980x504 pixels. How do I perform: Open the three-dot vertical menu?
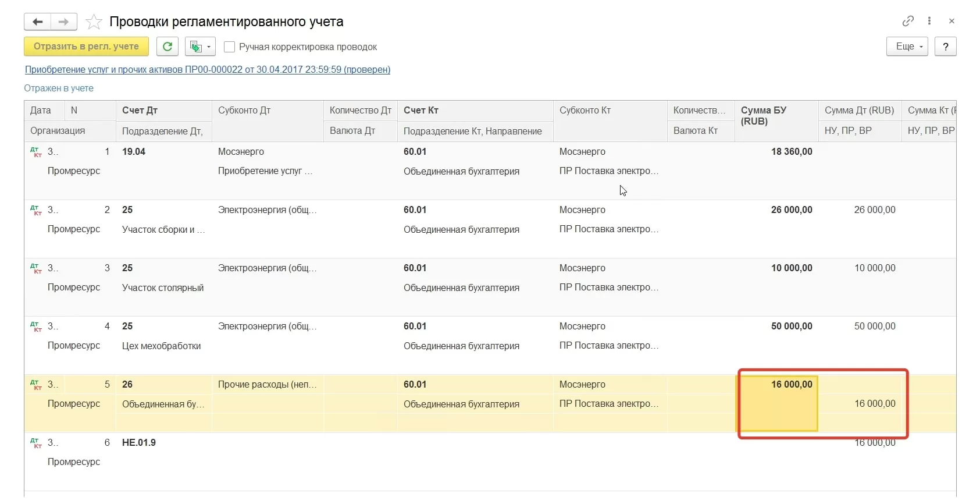click(929, 21)
